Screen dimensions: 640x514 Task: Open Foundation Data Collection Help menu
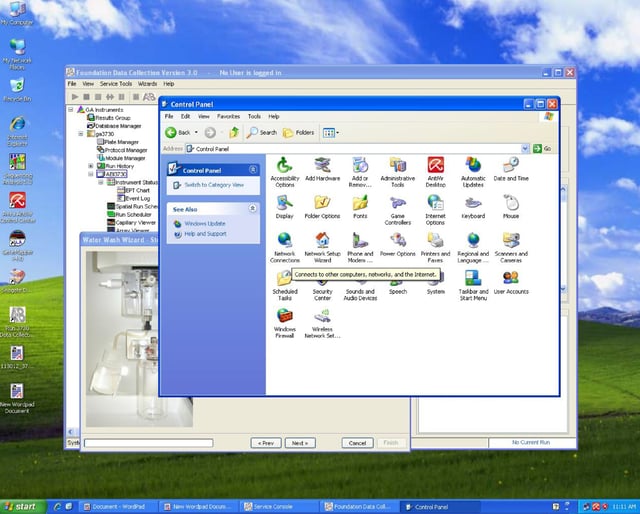coord(169,84)
